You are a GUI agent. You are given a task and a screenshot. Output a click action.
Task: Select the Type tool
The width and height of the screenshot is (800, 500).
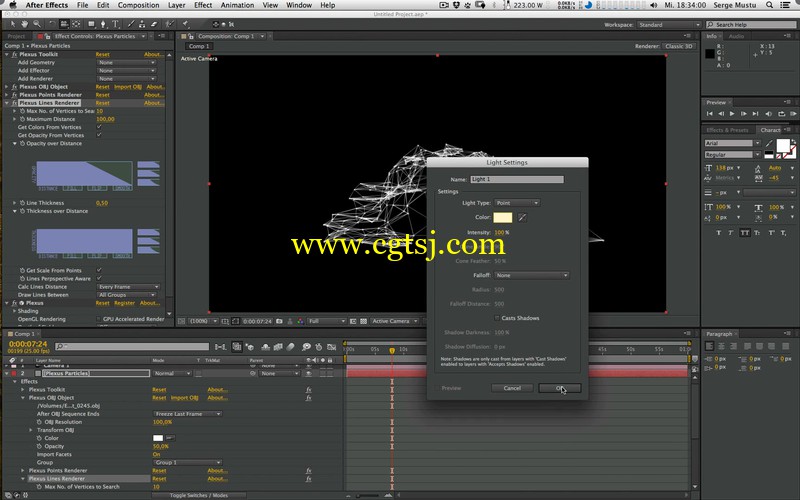click(115, 24)
